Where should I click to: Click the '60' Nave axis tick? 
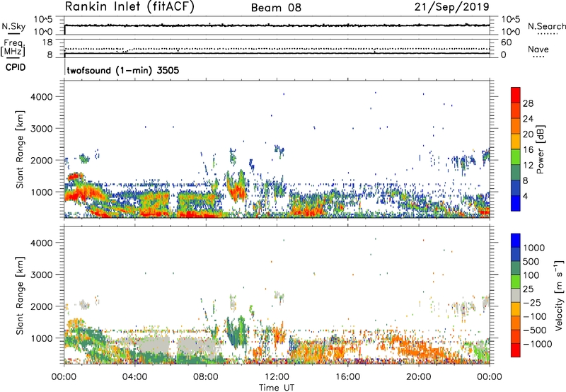[x=507, y=42]
